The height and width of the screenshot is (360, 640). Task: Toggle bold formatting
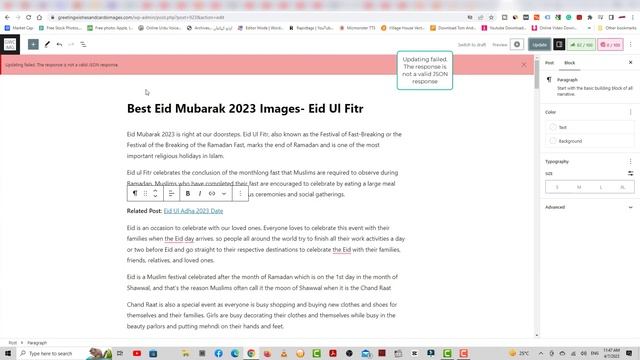[x=188, y=193]
